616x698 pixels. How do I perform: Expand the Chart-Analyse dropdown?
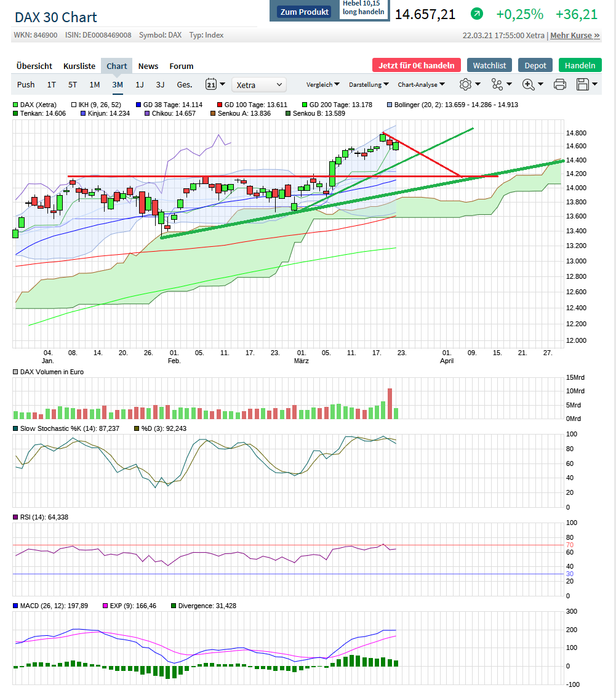[x=421, y=84]
